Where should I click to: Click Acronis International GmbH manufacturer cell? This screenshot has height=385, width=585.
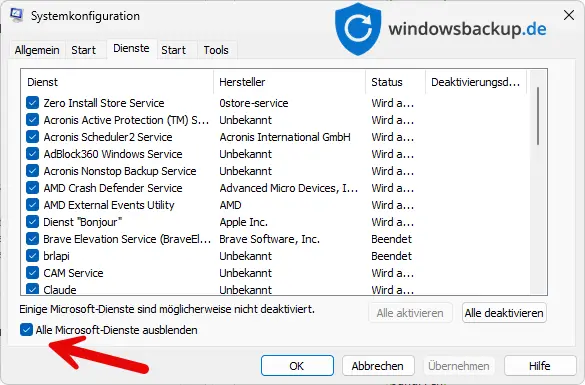(285, 137)
